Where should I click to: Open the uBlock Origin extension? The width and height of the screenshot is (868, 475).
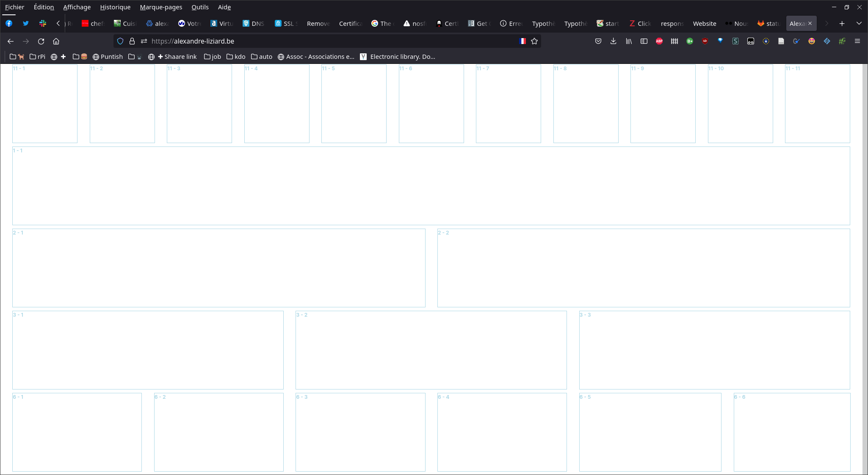pyautogui.click(x=705, y=41)
